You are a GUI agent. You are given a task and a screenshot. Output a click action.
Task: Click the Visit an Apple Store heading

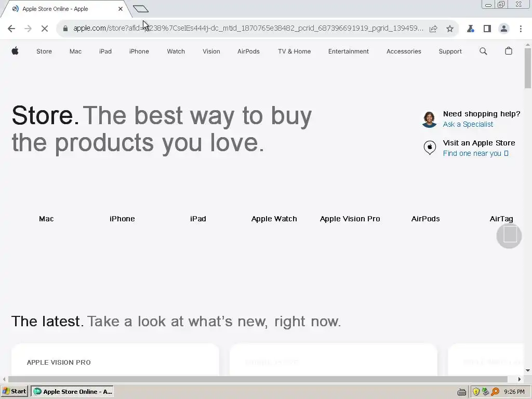(478, 143)
